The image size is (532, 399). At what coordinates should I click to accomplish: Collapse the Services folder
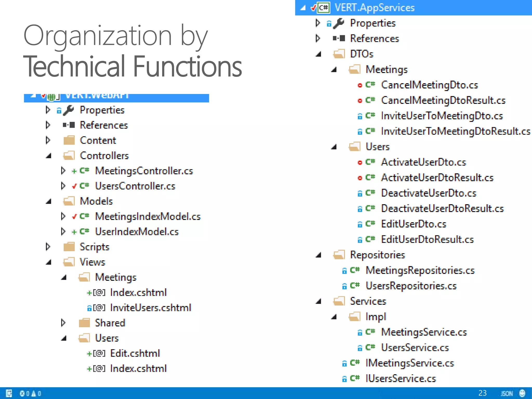tap(318, 302)
